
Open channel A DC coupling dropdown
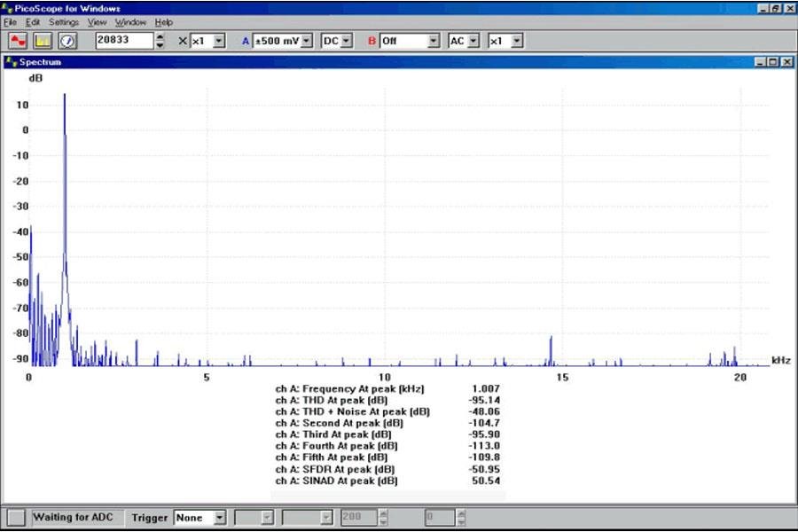[347, 41]
